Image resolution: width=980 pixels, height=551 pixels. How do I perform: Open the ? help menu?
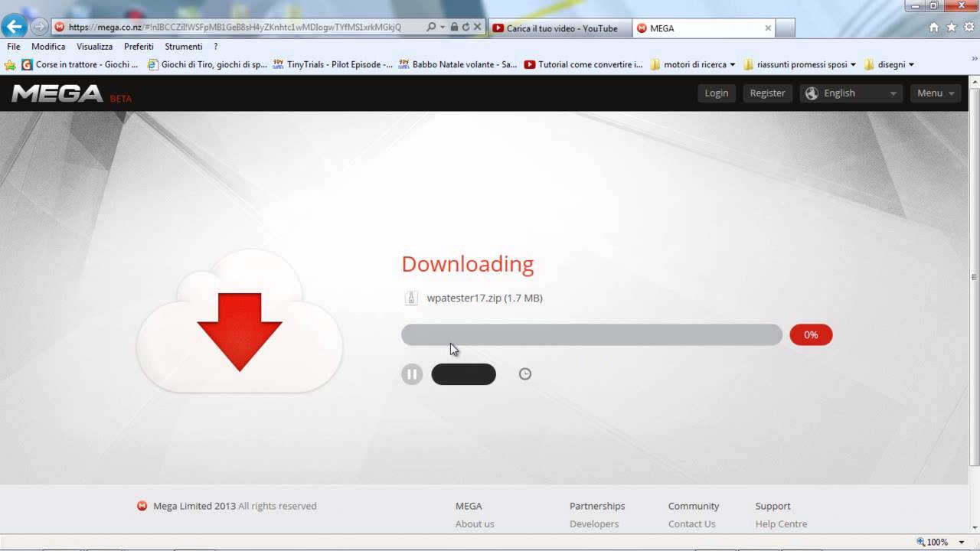216,47
